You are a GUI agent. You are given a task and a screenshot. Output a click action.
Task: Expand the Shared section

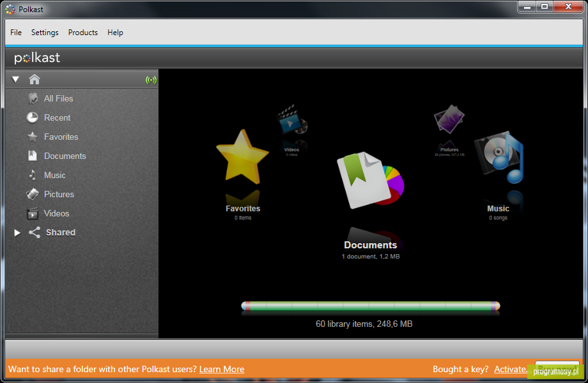pyautogui.click(x=17, y=232)
